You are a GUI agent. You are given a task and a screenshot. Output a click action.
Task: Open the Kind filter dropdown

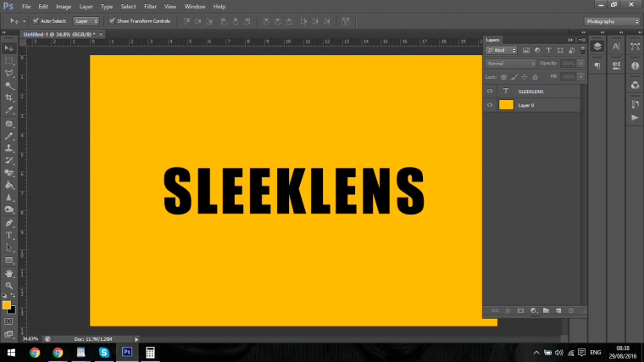(x=501, y=50)
